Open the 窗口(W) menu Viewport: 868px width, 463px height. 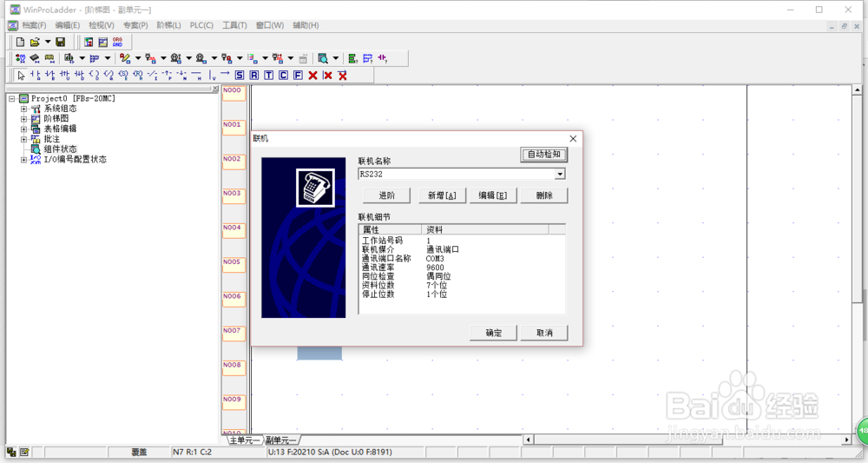(x=270, y=25)
